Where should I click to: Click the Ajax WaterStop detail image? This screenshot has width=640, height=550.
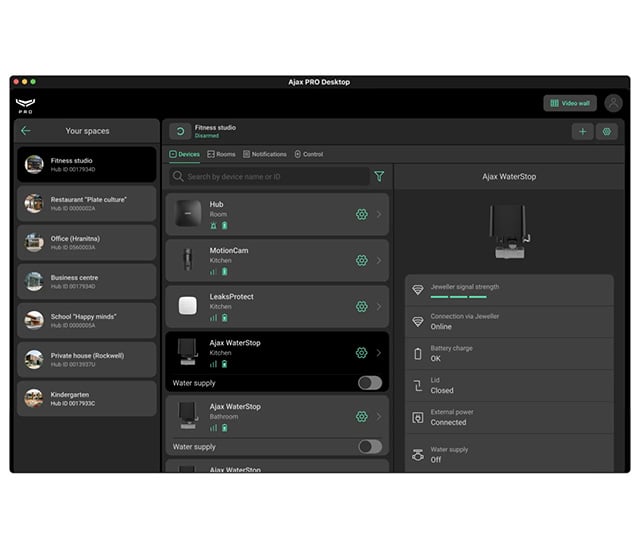(x=510, y=231)
